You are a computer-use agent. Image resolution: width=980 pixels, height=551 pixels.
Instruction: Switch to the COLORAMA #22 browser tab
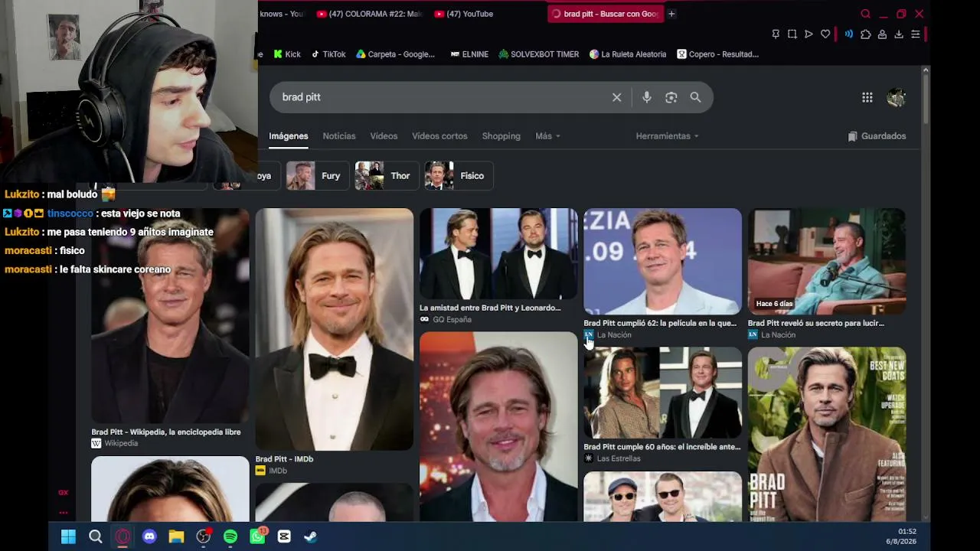[369, 14]
